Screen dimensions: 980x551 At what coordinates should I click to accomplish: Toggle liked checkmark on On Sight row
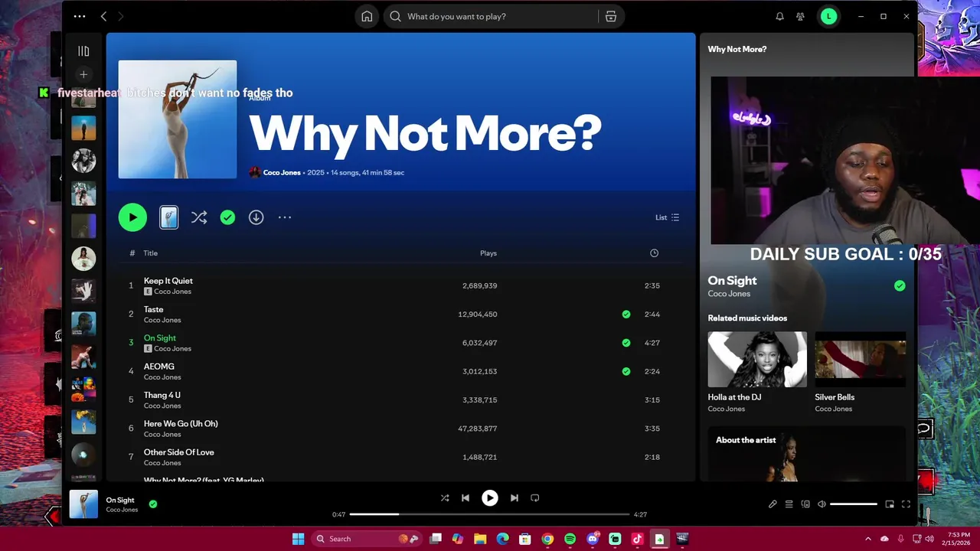[x=626, y=343]
